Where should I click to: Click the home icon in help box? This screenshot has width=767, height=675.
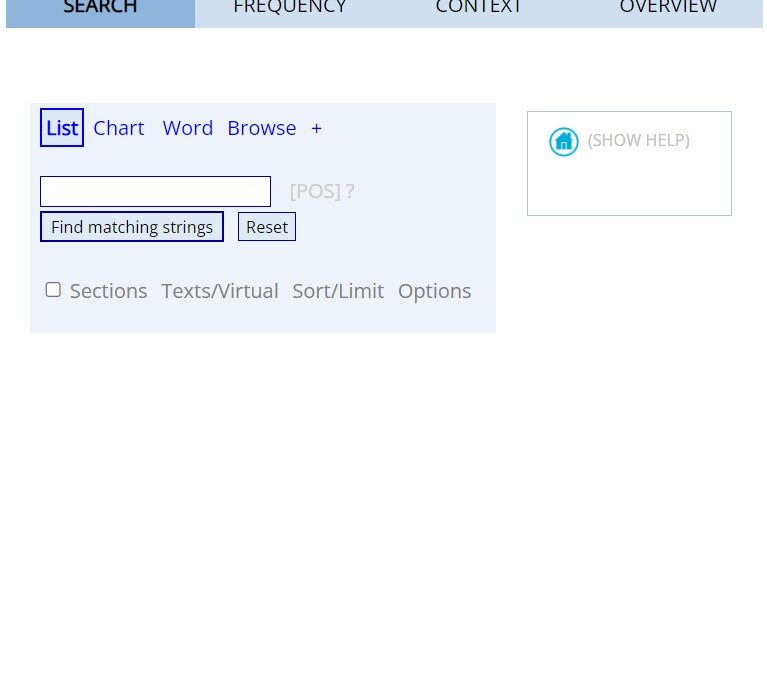tap(564, 142)
